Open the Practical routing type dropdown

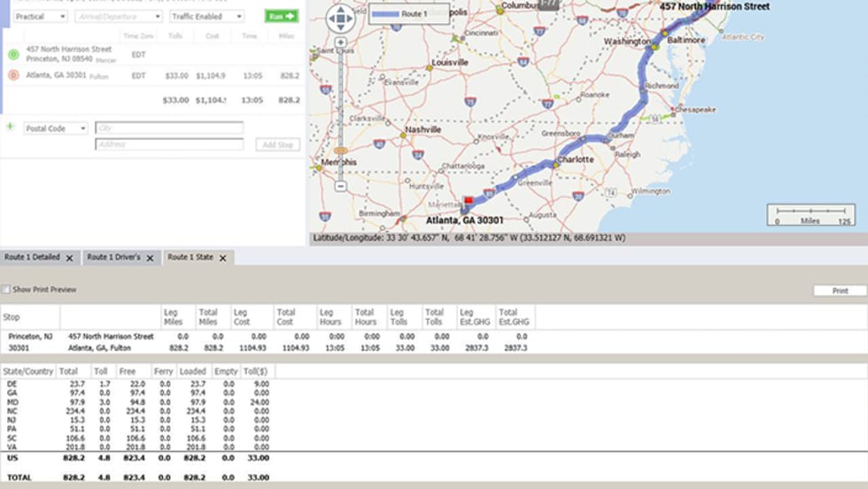point(40,16)
